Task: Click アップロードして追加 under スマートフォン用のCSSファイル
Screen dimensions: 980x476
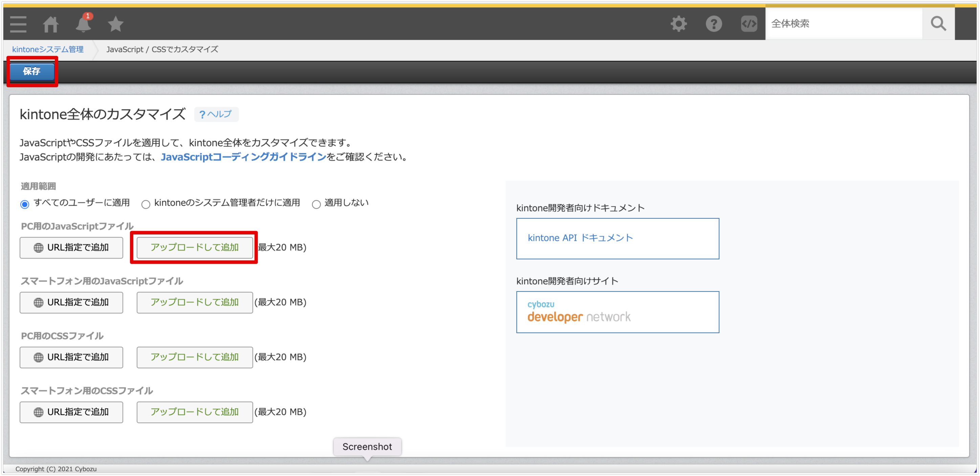Action: pos(195,412)
